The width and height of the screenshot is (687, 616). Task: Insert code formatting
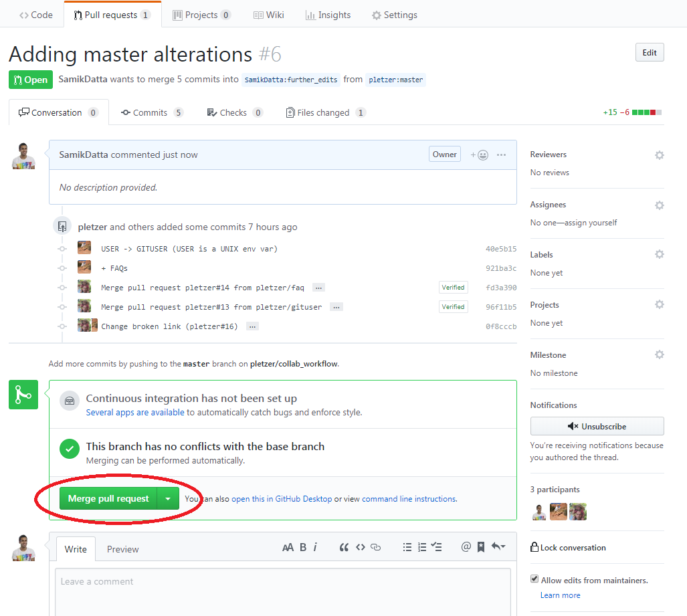click(360, 547)
